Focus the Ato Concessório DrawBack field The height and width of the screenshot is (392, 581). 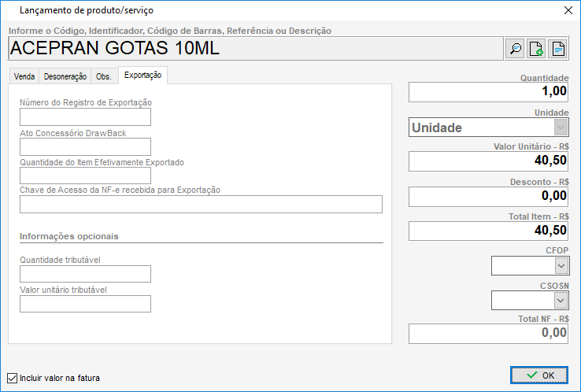[85, 146]
